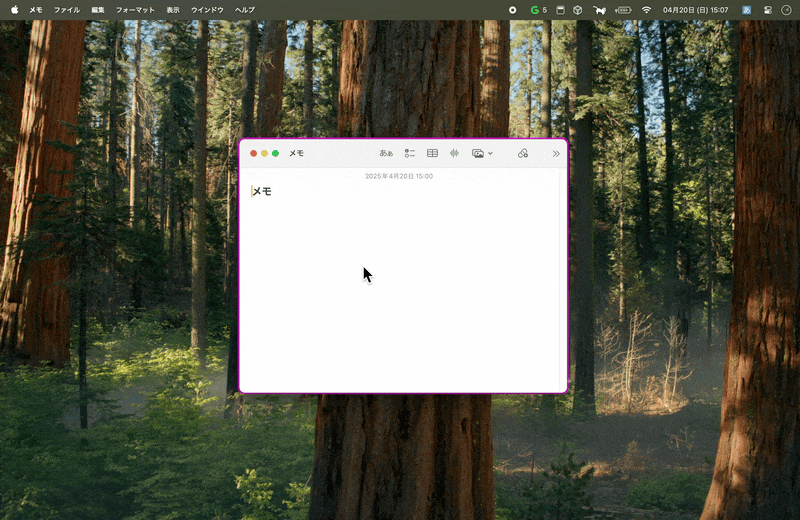Insert a checklist using toolbar icon
800x520 pixels.
point(410,153)
